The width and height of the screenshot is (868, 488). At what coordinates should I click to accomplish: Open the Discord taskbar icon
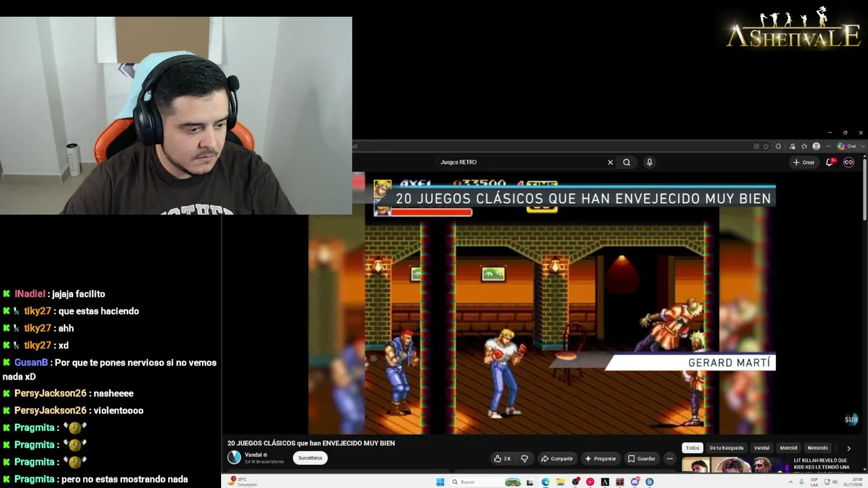point(635,482)
